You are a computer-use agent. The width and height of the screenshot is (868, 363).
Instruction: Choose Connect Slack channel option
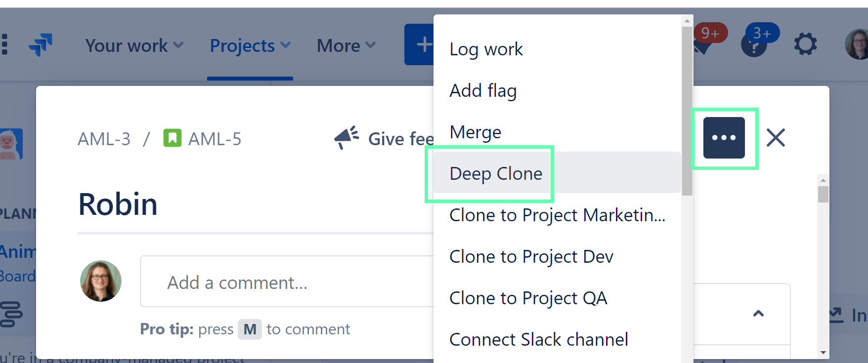click(x=538, y=339)
